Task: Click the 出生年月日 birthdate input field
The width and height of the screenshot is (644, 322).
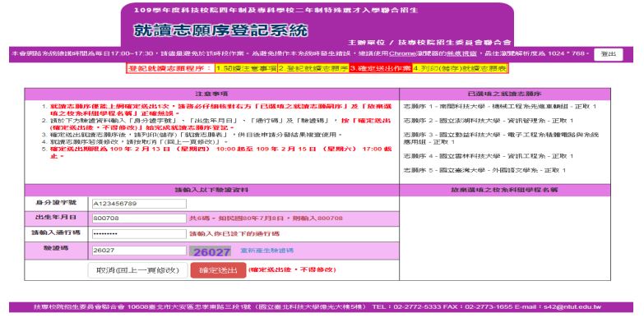Action: point(139,218)
